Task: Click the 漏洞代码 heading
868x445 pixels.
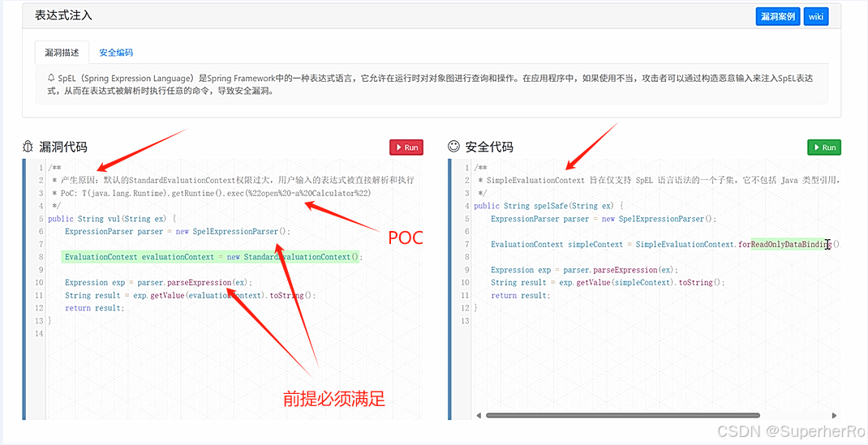Action: pos(63,147)
